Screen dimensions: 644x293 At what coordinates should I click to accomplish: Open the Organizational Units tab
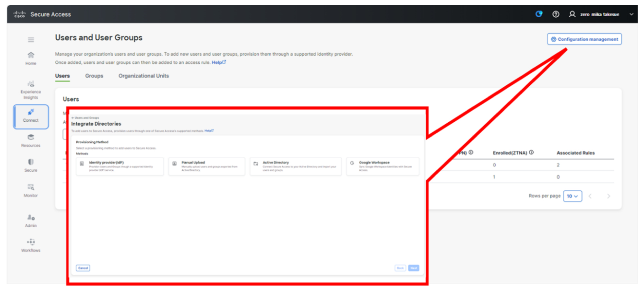(x=144, y=76)
